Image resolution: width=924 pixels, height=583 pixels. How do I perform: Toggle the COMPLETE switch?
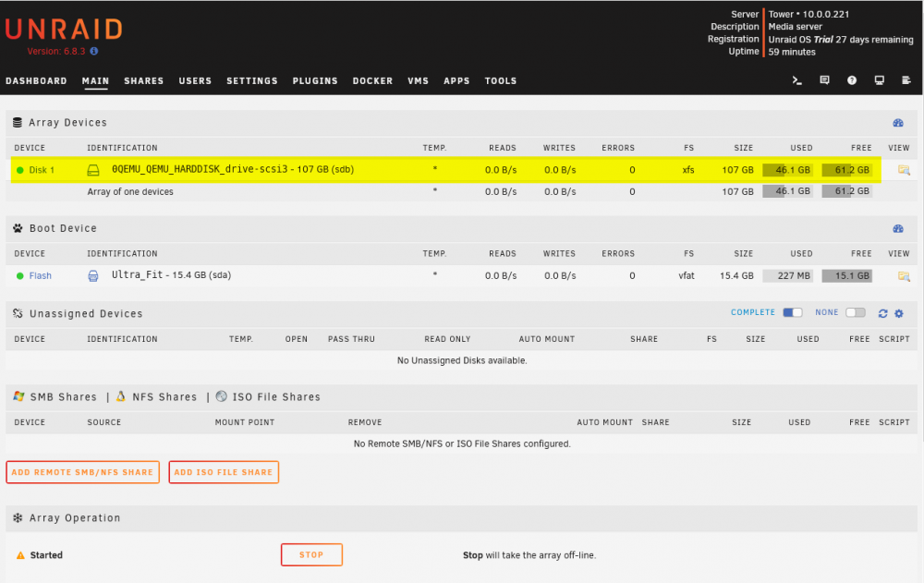click(x=792, y=312)
